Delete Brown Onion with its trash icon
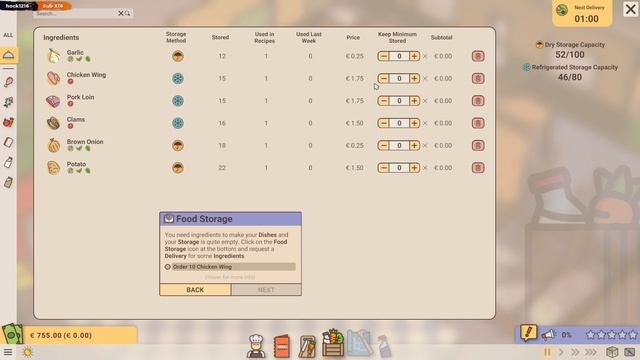The image size is (640, 360). point(478,145)
